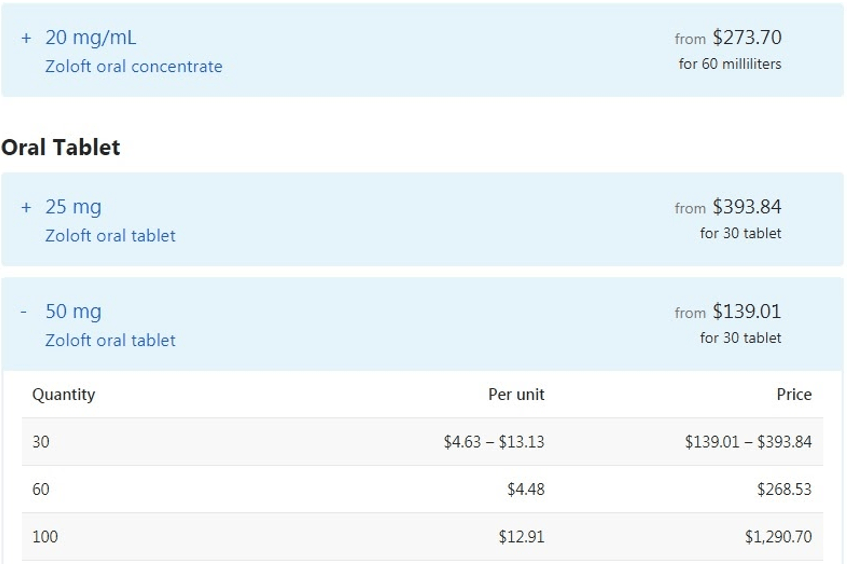Click the Quantity column header

[x=64, y=395]
